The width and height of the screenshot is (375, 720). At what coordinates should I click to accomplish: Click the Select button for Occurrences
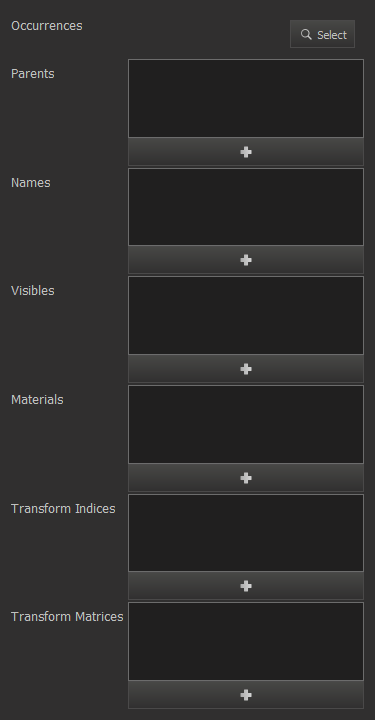click(x=322, y=34)
